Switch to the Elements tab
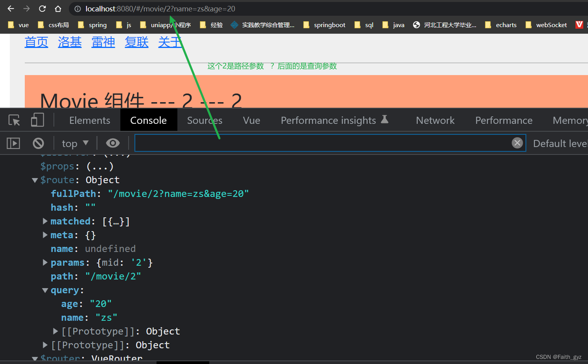The image size is (588, 364). coord(90,120)
